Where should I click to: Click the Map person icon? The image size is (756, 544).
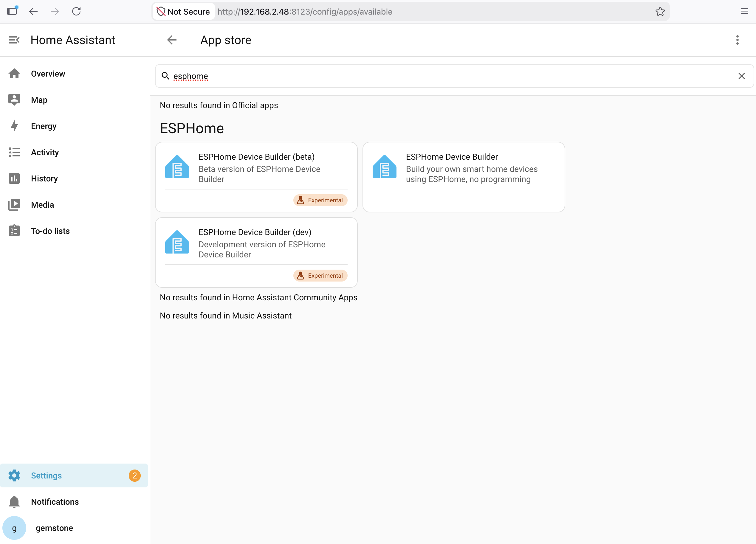tap(14, 100)
